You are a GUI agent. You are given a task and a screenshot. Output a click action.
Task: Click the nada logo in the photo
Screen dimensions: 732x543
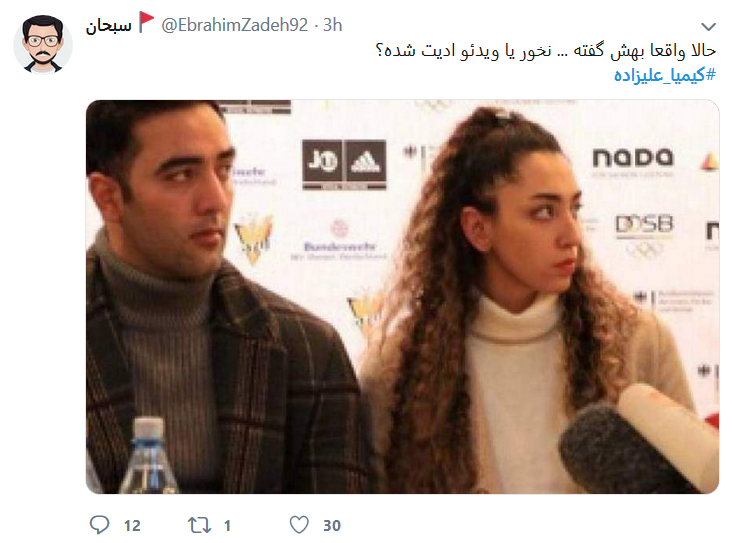point(633,158)
